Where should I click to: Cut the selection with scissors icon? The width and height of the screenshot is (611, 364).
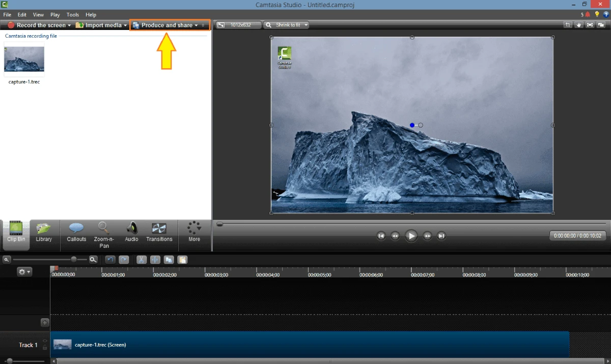[142, 260]
